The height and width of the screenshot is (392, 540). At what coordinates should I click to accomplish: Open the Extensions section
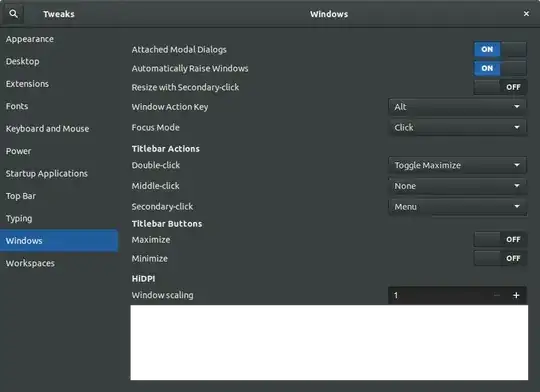click(x=59, y=84)
